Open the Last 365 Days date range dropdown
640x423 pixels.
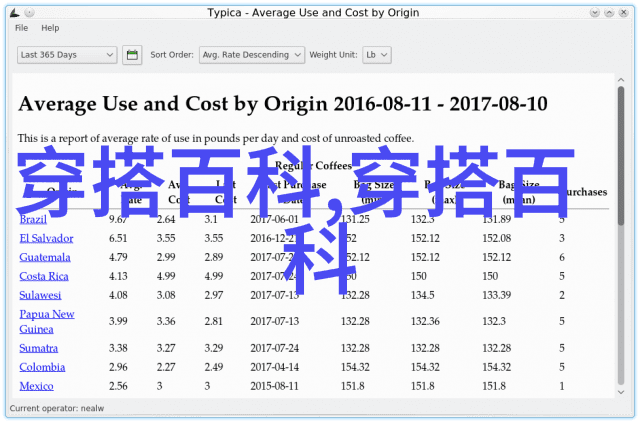pos(67,55)
